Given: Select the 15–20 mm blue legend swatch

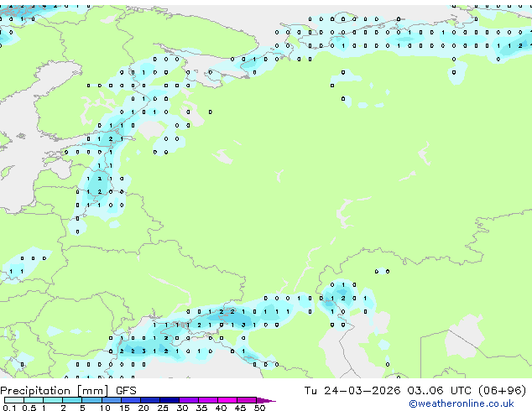Looking at the screenshot, I should [131, 400].
